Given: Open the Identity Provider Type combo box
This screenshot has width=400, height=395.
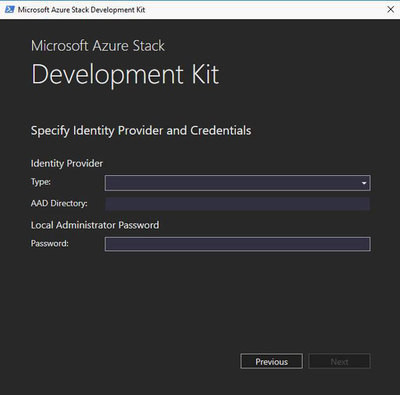Looking at the screenshot, I should [x=237, y=183].
